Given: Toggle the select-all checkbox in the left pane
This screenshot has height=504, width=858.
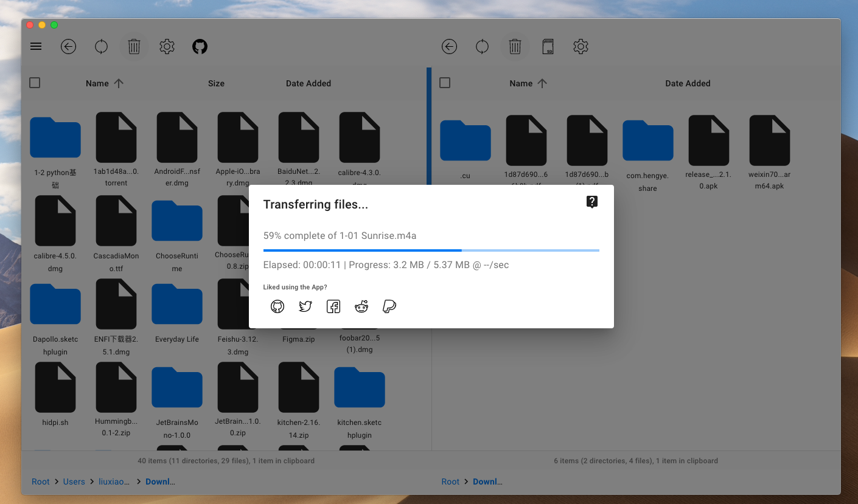Looking at the screenshot, I should click(x=35, y=83).
